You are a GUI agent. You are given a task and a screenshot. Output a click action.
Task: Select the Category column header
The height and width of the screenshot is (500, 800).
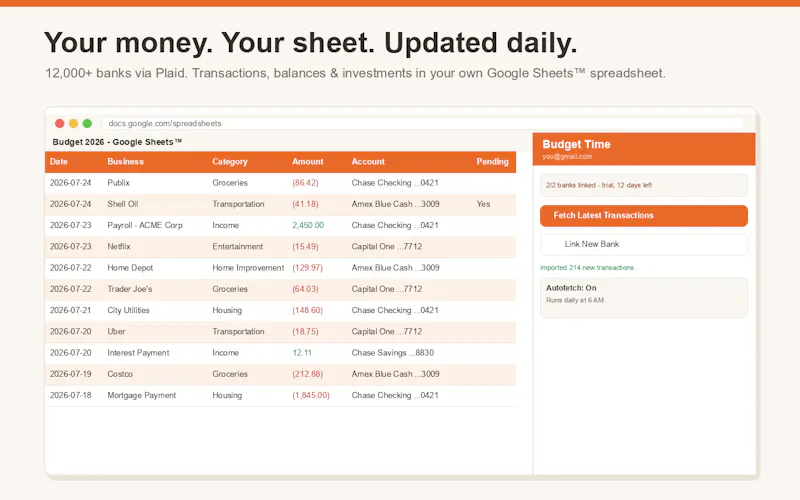230,162
